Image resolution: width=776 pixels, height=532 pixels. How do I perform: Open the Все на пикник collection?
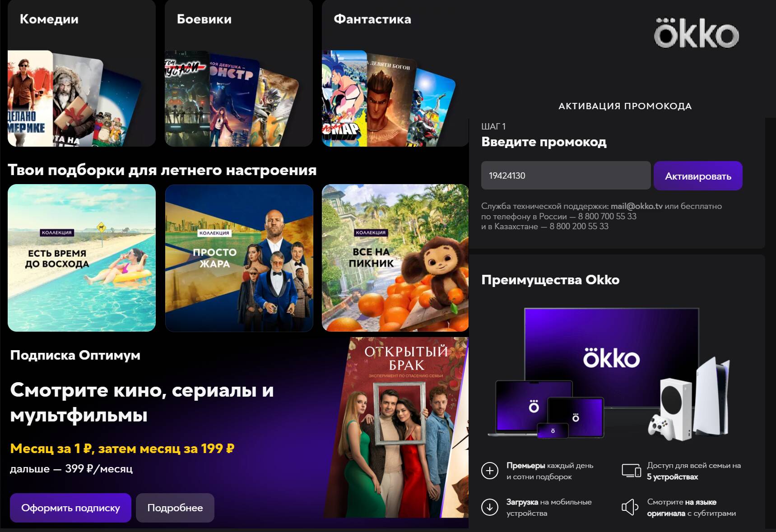pyautogui.click(x=395, y=258)
